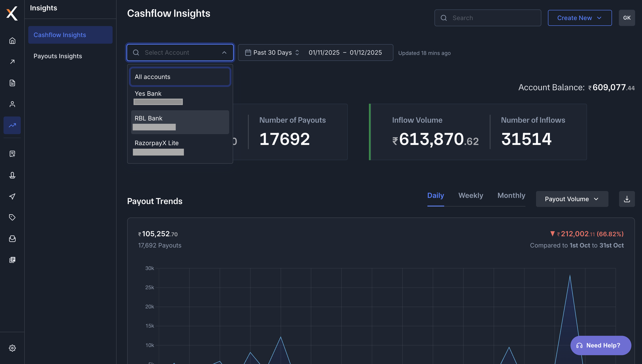Open the Settings gear at sidebar bottom

pyautogui.click(x=12, y=348)
